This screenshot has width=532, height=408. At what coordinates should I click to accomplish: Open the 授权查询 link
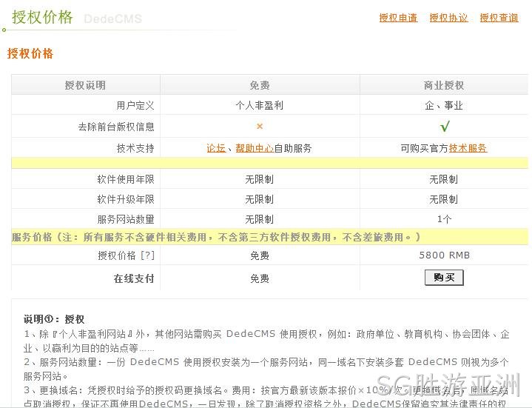click(x=499, y=18)
